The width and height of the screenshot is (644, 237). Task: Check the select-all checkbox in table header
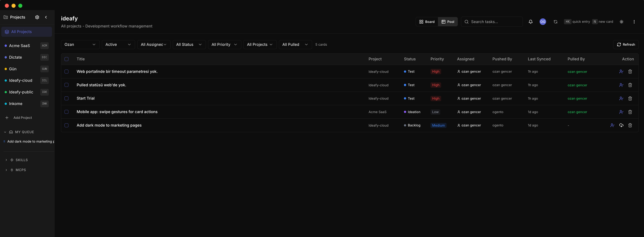coord(67,59)
